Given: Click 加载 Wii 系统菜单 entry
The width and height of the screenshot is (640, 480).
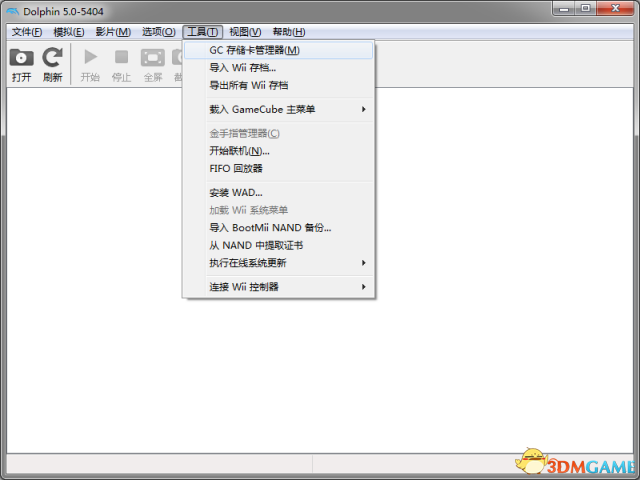Looking at the screenshot, I should pos(278,210).
